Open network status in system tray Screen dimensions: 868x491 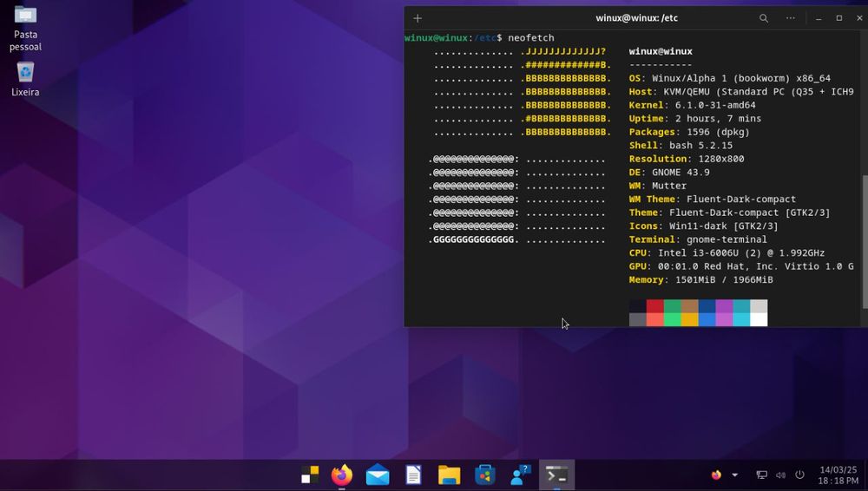(x=762, y=475)
